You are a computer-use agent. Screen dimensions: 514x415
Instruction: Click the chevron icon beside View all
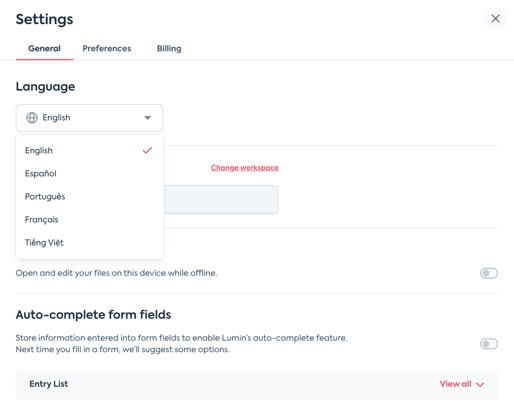(480, 384)
